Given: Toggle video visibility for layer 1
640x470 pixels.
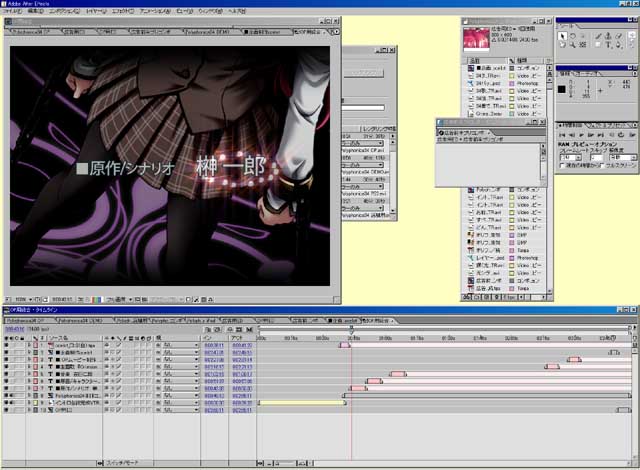Looking at the screenshot, I should [x=6, y=345].
